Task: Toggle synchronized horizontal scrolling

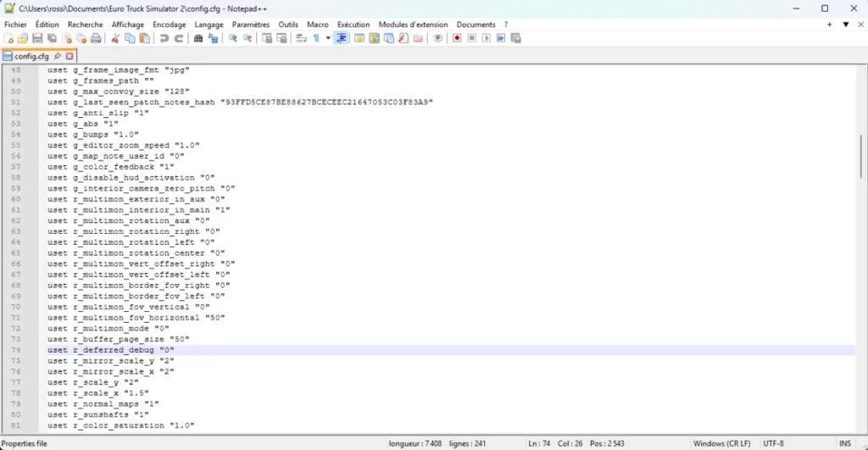Action: (281, 38)
